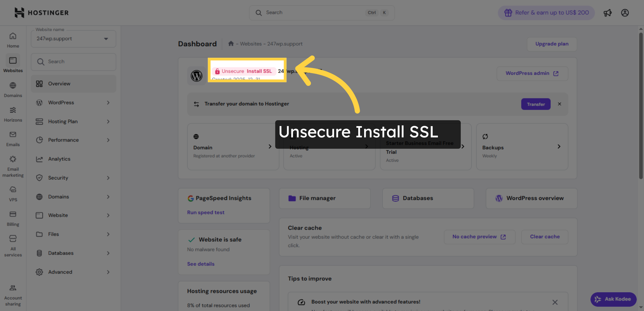Screen dimensions: 644x311
Task: Click the Transfer button for domain transfer
Action: tap(536, 104)
